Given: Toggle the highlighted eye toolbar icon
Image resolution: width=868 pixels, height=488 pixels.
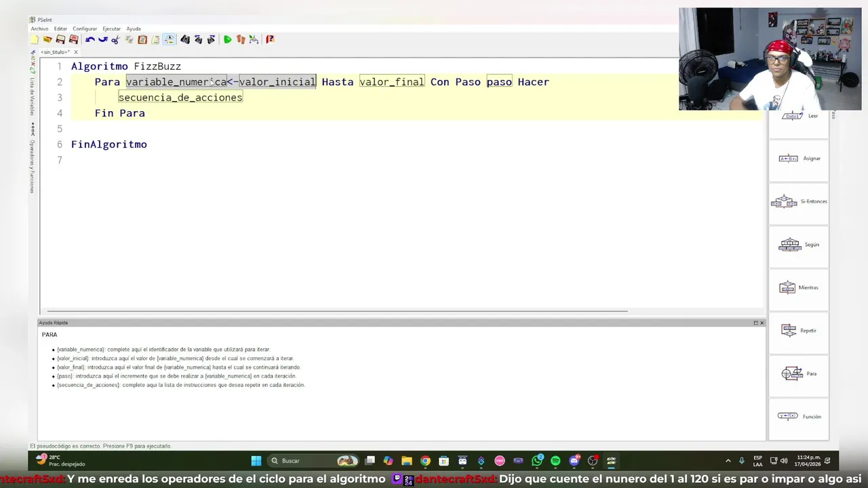Looking at the screenshot, I should [x=169, y=39].
